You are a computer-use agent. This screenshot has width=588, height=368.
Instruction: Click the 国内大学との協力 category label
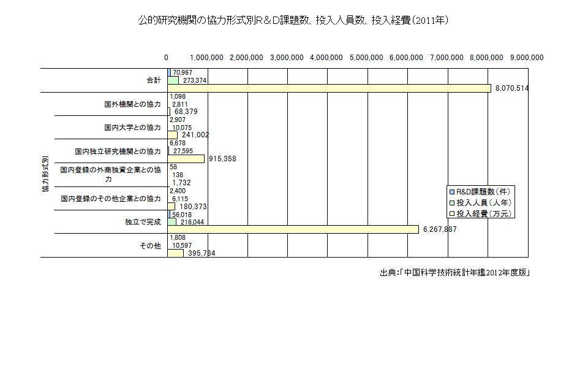132,128
